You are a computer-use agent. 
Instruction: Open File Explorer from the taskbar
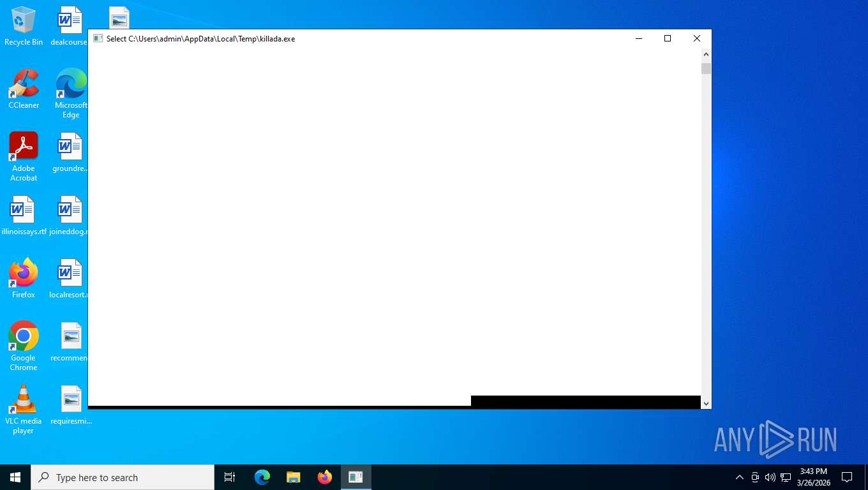pyautogui.click(x=293, y=477)
